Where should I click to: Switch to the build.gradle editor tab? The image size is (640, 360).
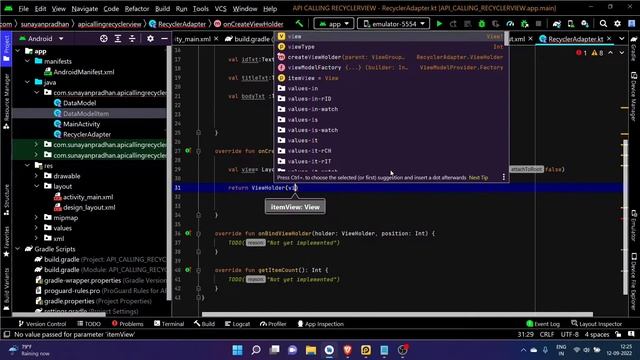pos(248,39)
